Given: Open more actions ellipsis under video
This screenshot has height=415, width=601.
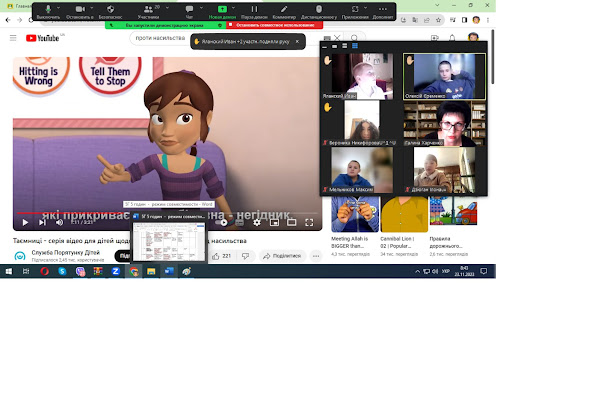Looking at the screenshot, I should (x=316, y=256).
